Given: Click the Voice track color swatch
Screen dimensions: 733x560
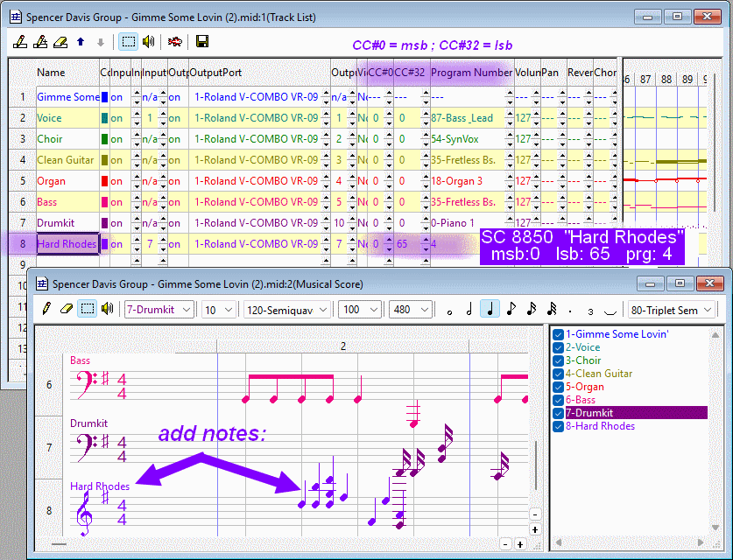Looking at the screenshot, I should (x=105, y=118).
